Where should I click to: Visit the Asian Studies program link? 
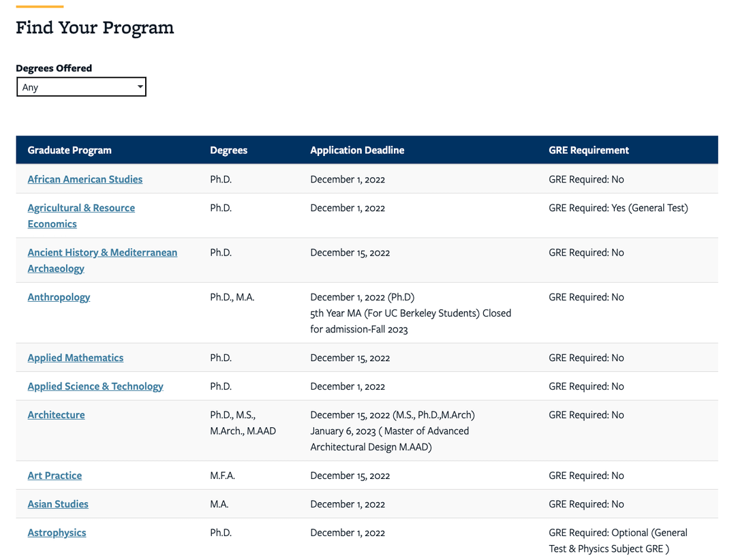[58, 504]
